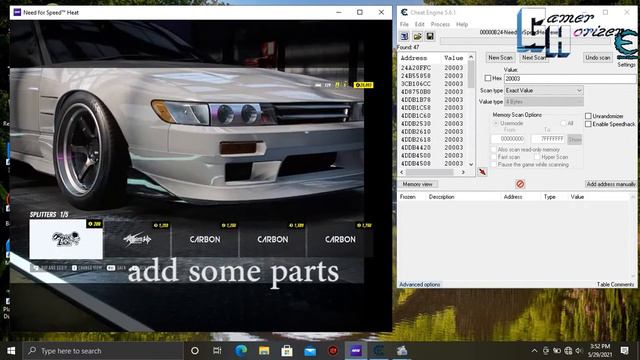Click the last pinned app icon on taskbar
This screenshot has width=640, height=360.
[x=402, y=351]
